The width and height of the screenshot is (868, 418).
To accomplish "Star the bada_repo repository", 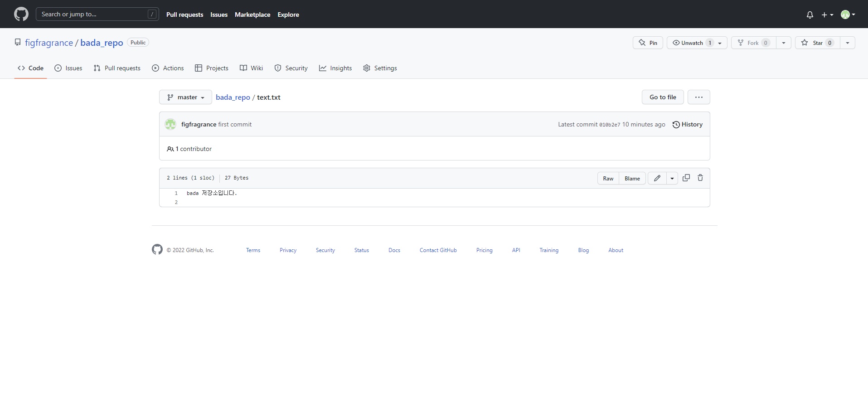I will pos(817,43).
